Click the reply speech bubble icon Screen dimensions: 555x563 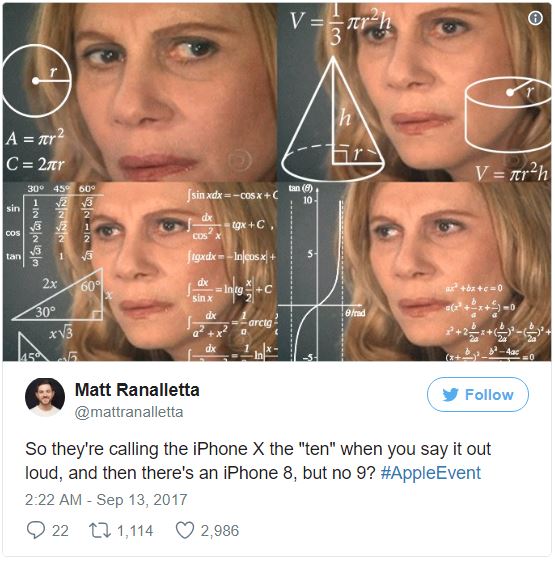coord(36,530)
